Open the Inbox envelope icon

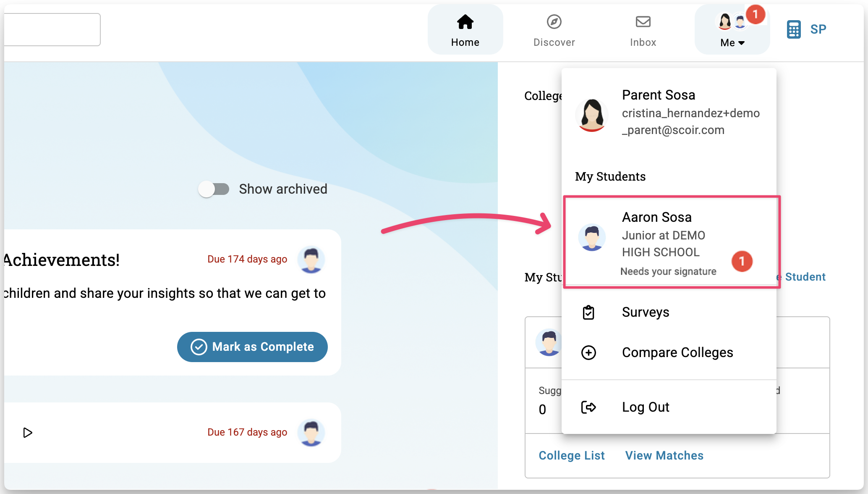pyautogui.click(x=643, y=22)
